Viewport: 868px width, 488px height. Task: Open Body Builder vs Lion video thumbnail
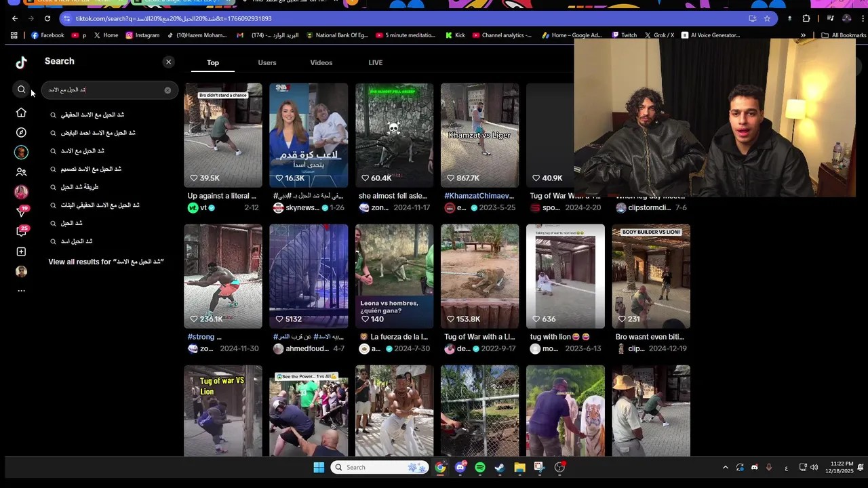(x=651, y=276)
